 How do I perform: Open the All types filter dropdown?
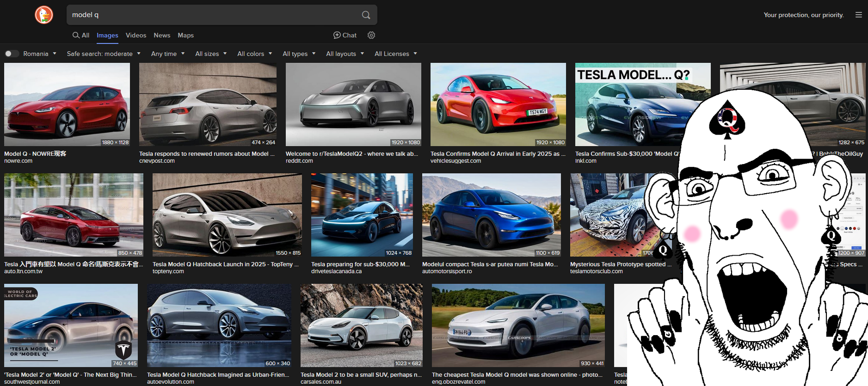(x=299, y=54)
